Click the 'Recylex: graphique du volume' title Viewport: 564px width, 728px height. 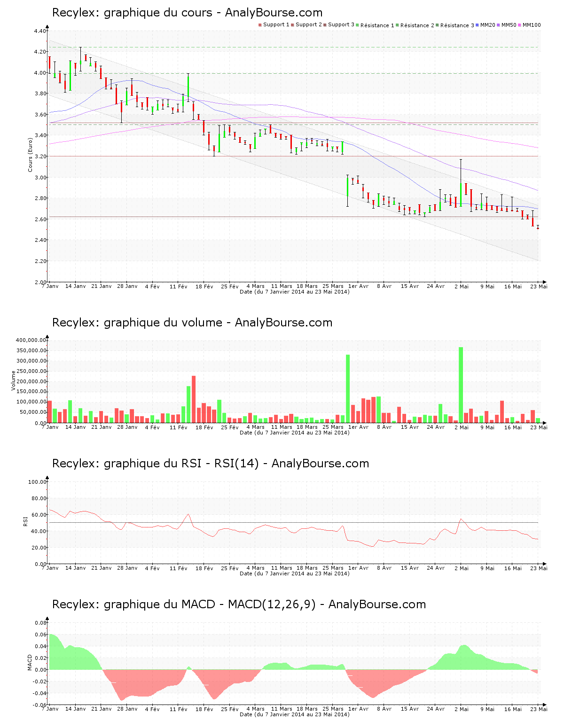click(192, 323)
